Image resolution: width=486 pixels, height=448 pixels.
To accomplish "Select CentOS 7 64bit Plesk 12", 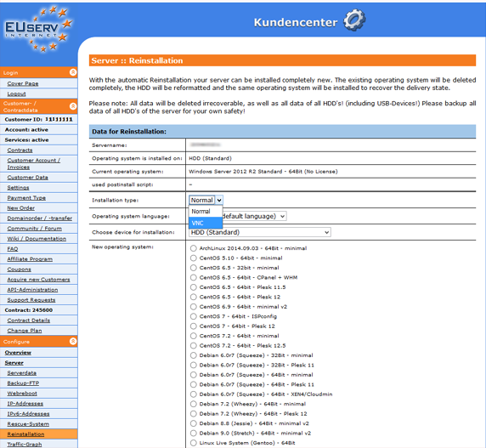I will [x=194, y=326].
